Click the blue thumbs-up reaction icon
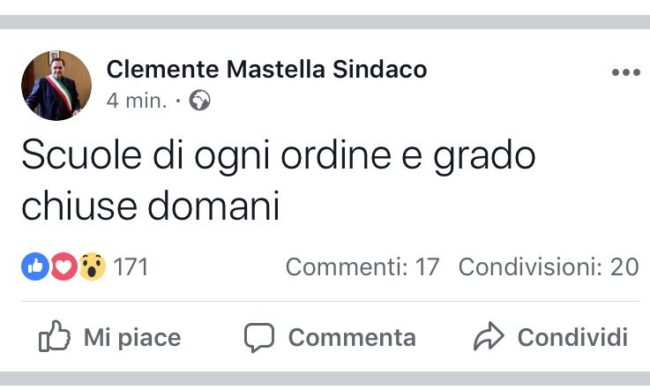650x390 pixels. point(35,266)
